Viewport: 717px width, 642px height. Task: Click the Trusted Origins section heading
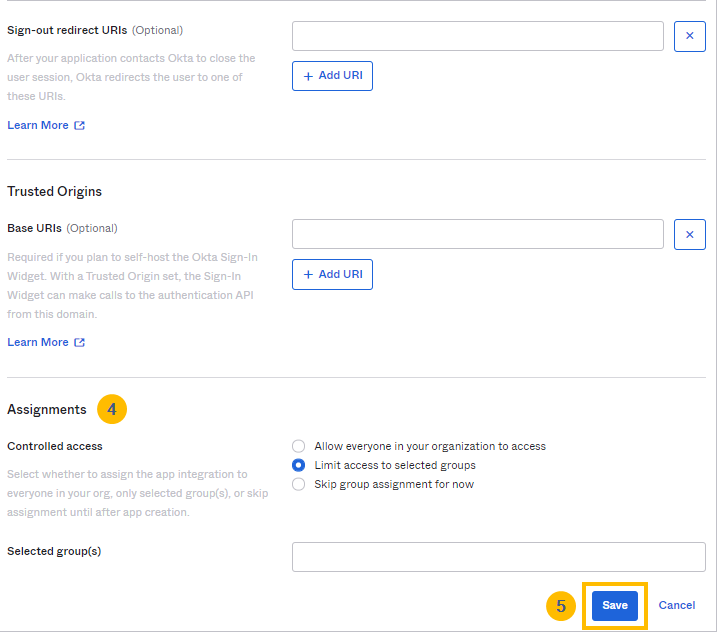pos(55,191)
